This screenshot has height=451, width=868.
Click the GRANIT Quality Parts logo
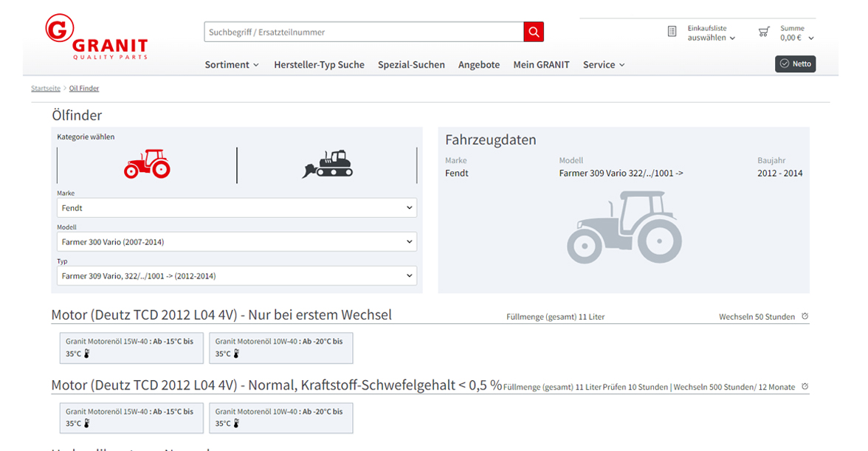pos(97,38)
